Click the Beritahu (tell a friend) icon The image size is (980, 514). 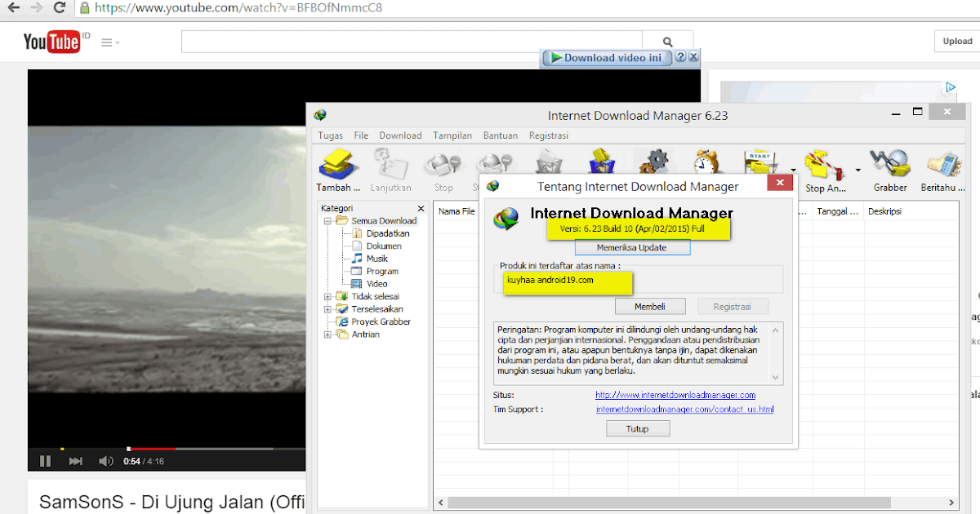(942, 163)
